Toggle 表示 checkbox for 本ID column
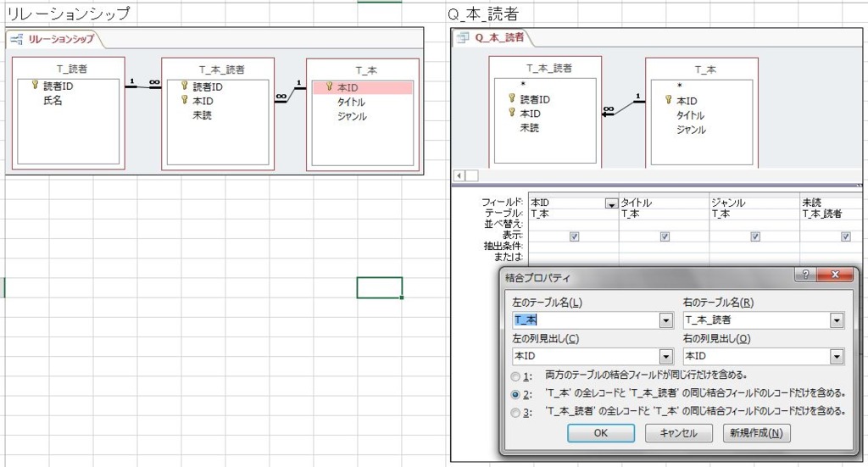868x467 pixels. (x=574, y=236)
